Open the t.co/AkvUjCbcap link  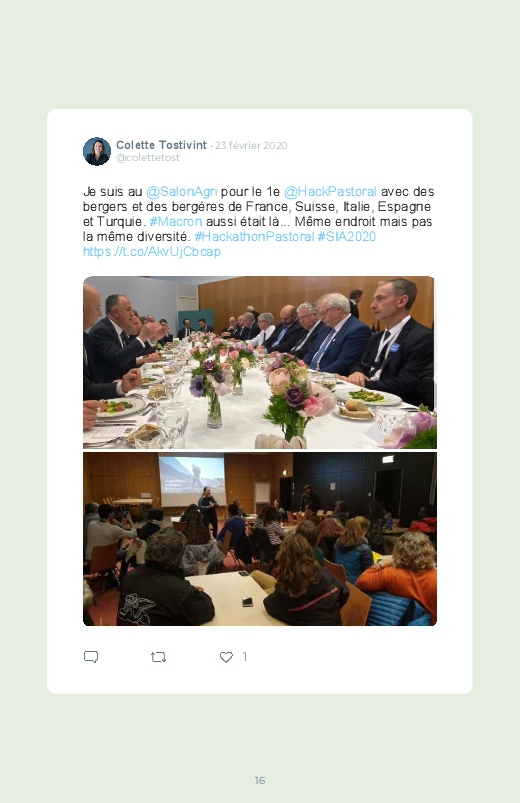pyautogui.click(x=152, y=251)
